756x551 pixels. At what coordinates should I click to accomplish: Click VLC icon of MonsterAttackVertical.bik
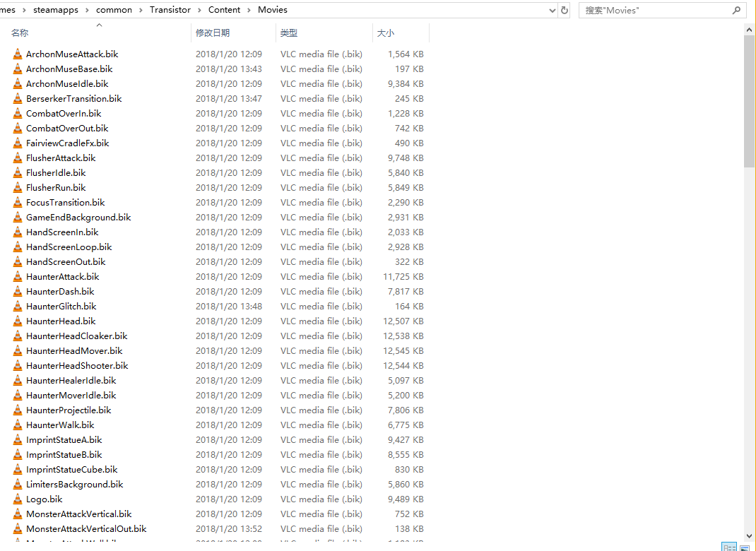click(18, 514)
